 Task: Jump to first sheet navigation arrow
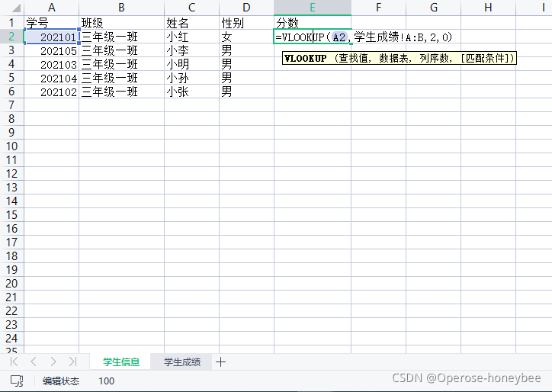coord(14,361)
